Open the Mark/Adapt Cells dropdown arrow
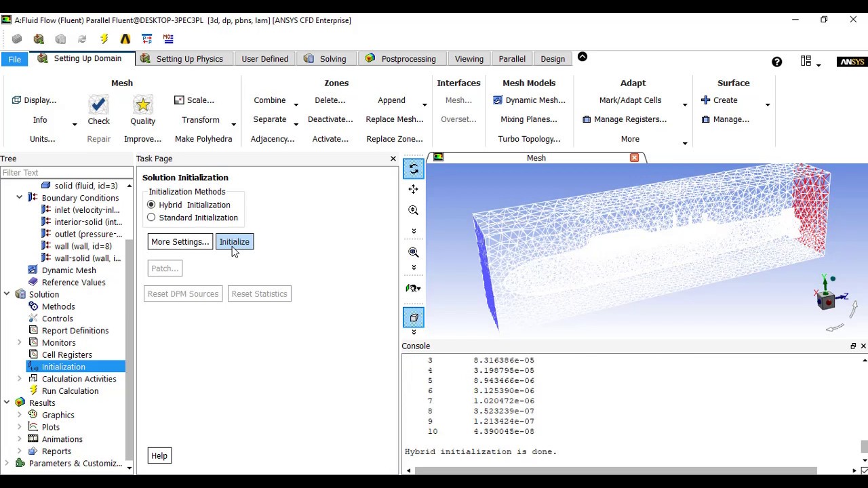 coord(685,104)
